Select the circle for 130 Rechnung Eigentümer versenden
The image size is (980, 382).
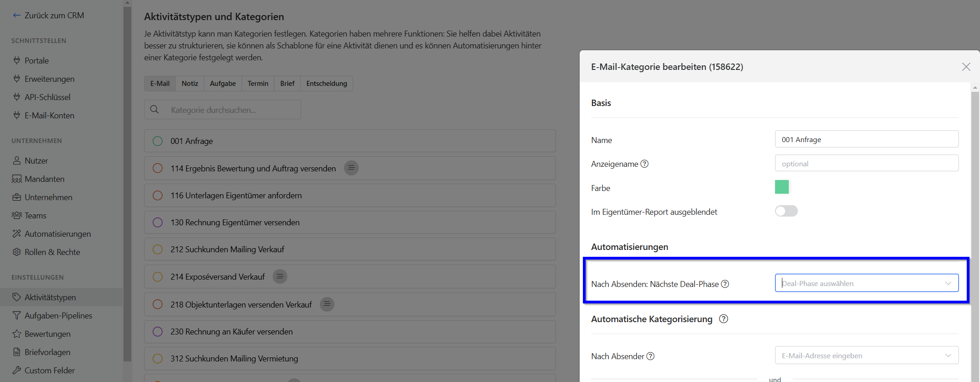pos(157,223)
